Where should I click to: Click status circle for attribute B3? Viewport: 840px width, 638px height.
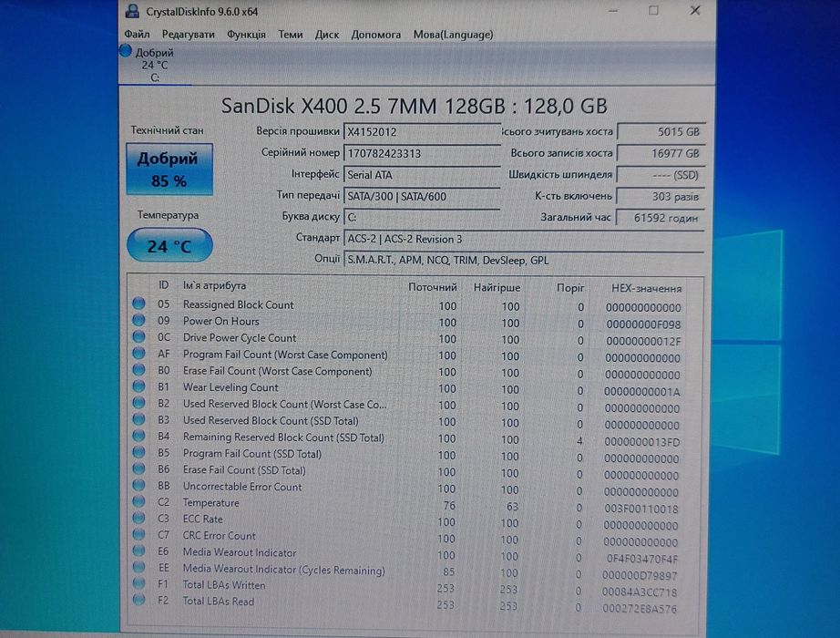[x=138, y=419]
